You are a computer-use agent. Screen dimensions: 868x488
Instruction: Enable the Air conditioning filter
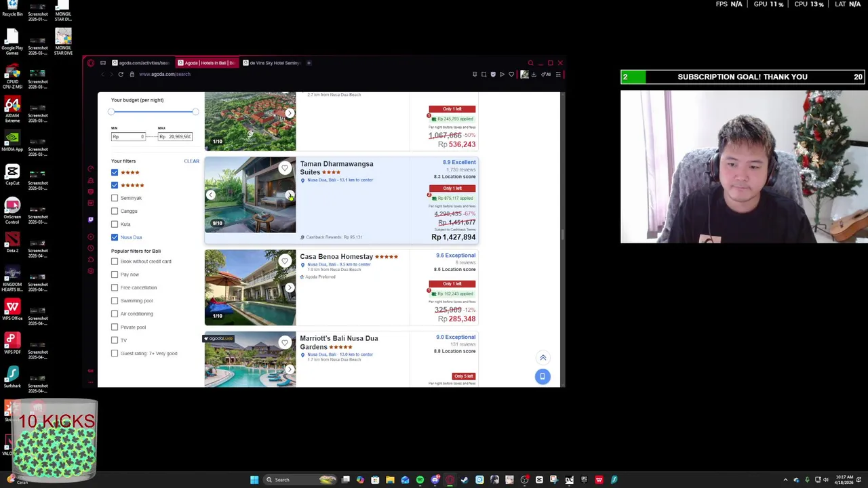115,314
